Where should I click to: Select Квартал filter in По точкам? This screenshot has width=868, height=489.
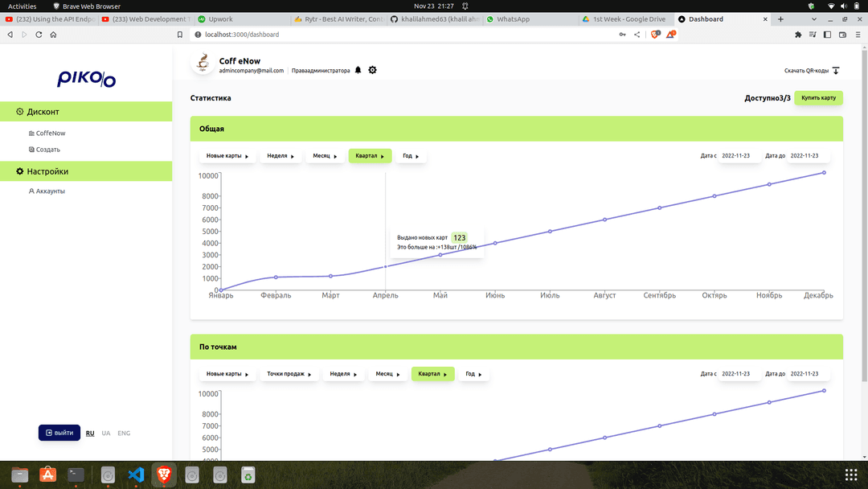pos(433,374)
